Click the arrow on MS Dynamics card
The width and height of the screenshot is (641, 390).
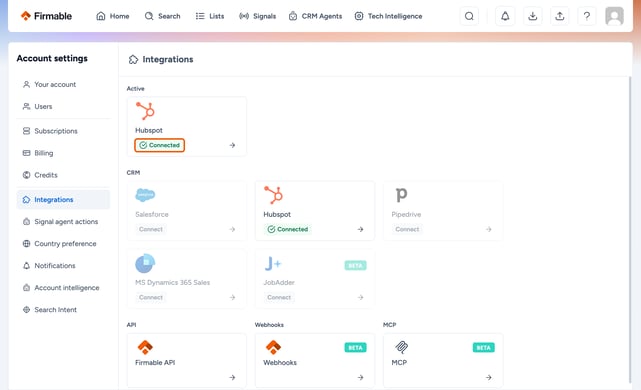click(232, 297)
